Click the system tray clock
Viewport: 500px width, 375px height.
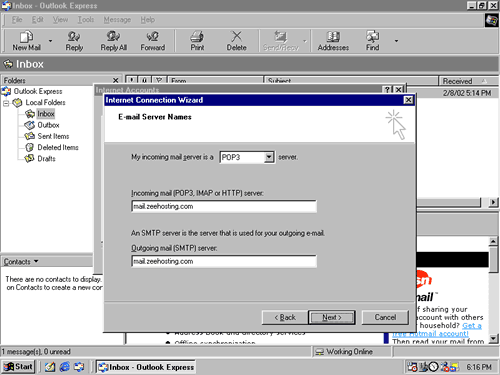point(479,367)
